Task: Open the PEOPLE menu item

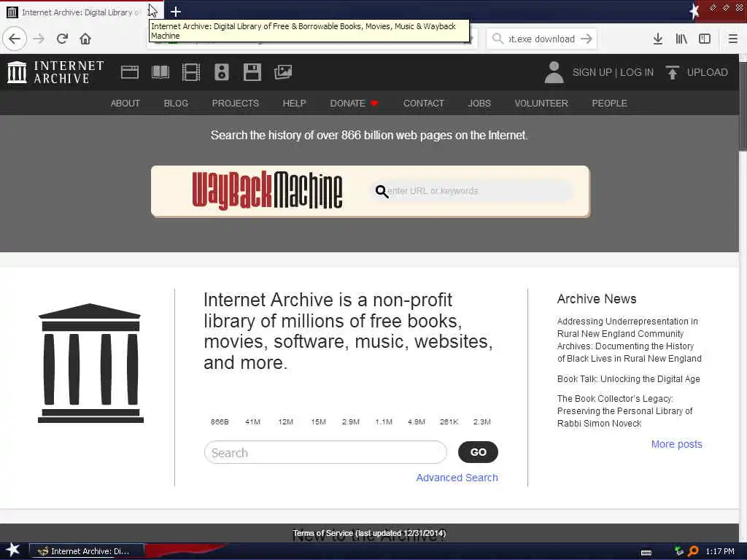Action: coord(609,104)
